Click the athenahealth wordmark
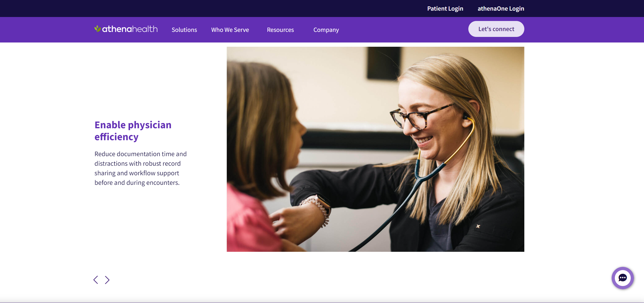 (130, 29)
